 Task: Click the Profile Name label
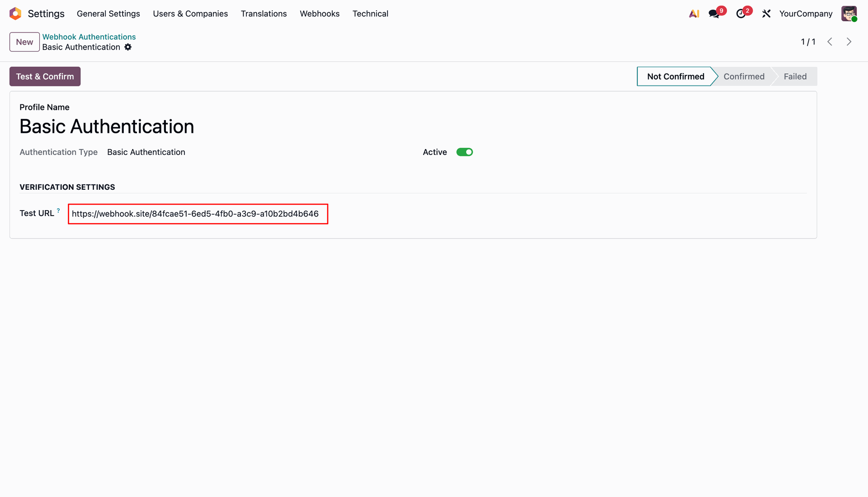[44, 107]
